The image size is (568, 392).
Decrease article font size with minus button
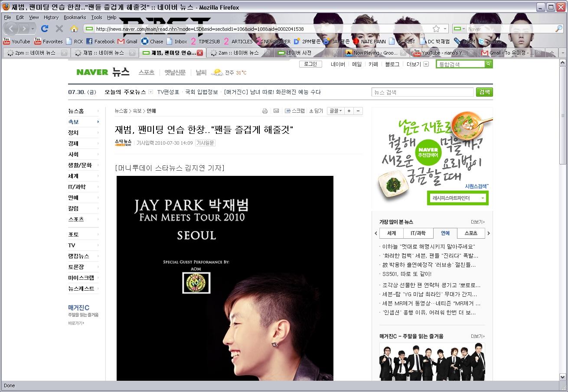click(x=358, y=111)
